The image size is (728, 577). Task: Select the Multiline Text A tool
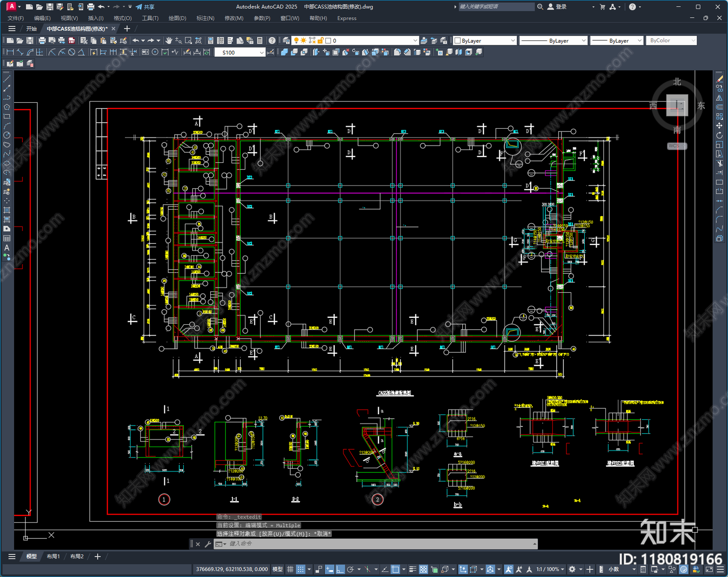pos(7,248)
